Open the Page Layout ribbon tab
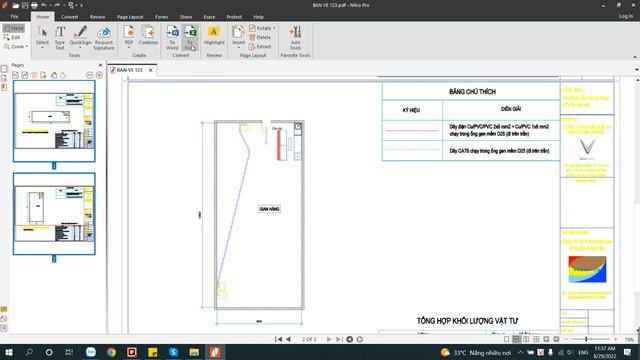 tap(130, 17)
